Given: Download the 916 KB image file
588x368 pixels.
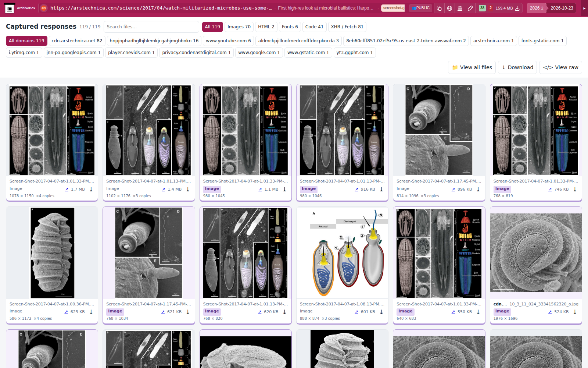Looking at the screenshot, I should pos(381,190).
